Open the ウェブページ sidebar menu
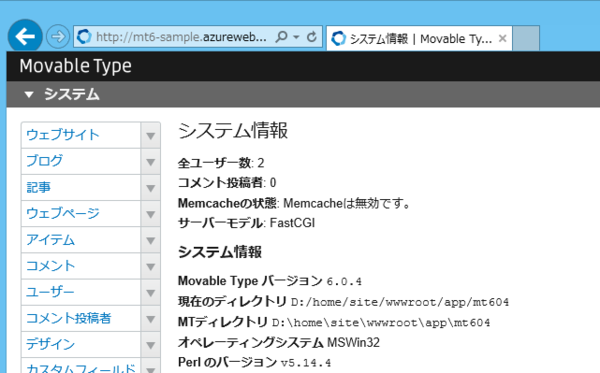The height and width of the screenshot is (373, 600). click(x=81, y=213)
